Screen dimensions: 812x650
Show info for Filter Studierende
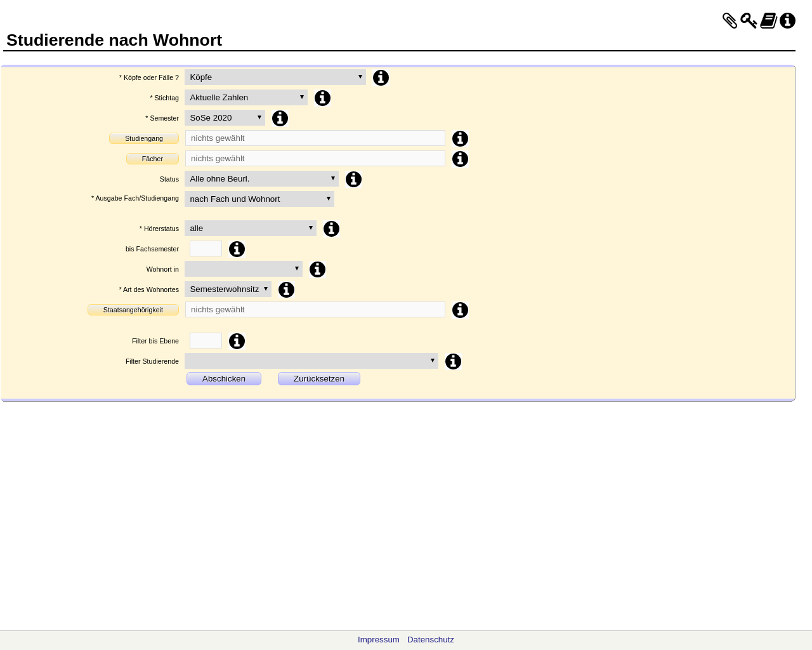tap(453, 361)
